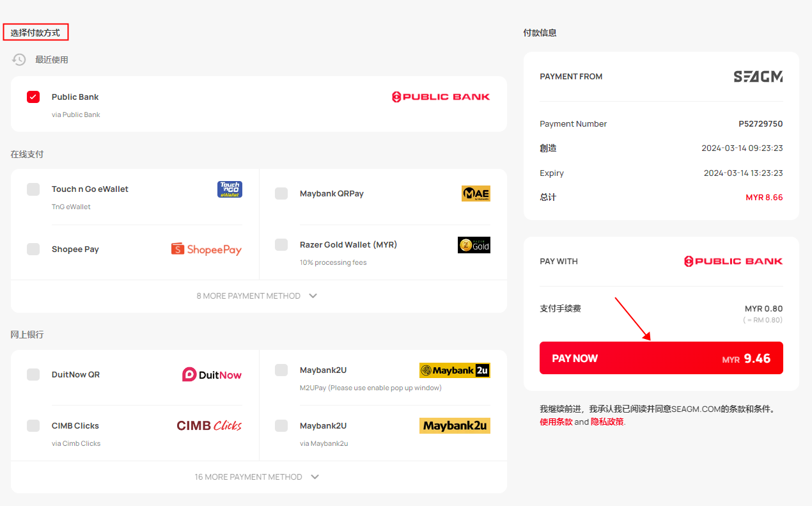Open the 隐私政策 privacy policy link
The height and width of the screenshot is (506, 812).
(607, 422)
